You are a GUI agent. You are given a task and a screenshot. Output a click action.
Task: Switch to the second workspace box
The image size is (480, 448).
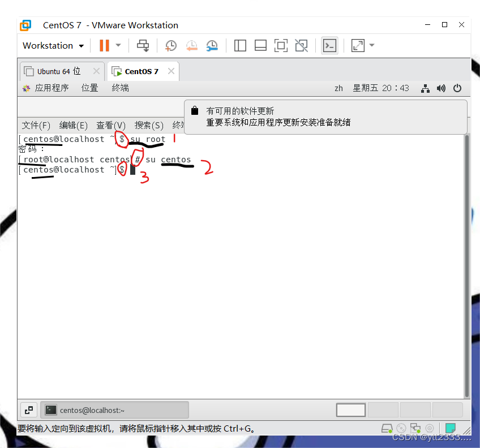click(x=383, y=410)
